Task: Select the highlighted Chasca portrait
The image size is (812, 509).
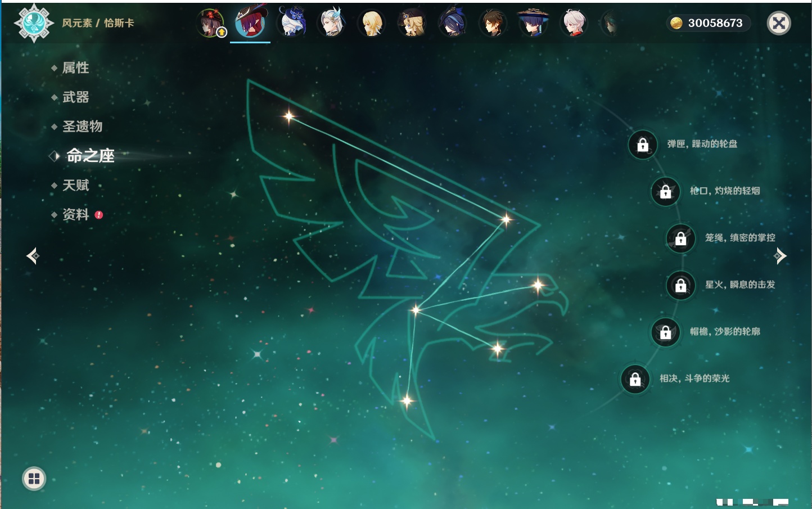Action: coord(250,21)
